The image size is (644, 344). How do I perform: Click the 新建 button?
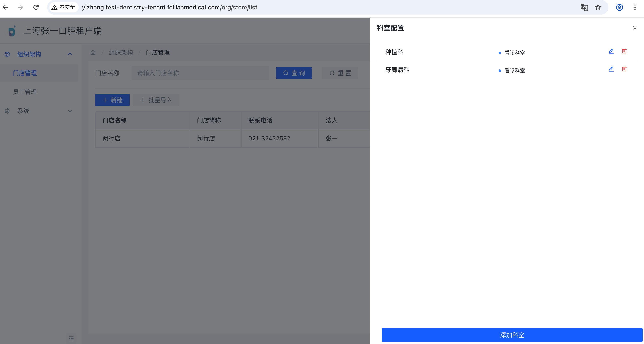(112, 100)
